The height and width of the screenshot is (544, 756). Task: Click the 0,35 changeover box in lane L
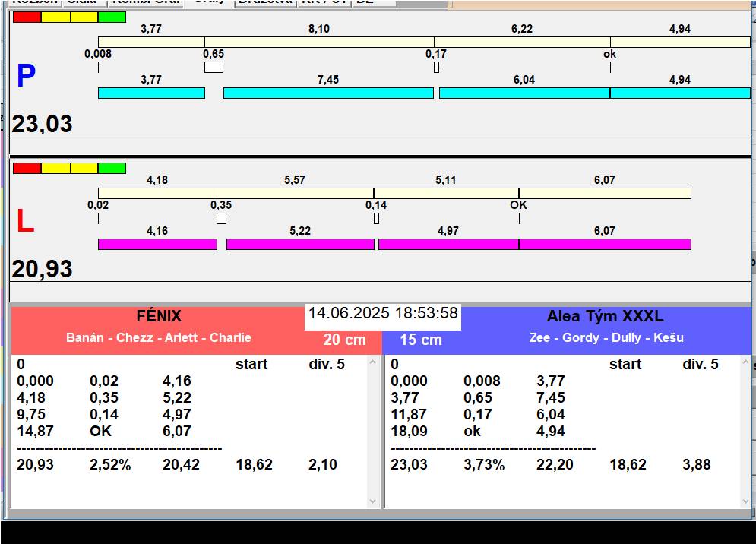pyautogui.click(x=221, y=219)
